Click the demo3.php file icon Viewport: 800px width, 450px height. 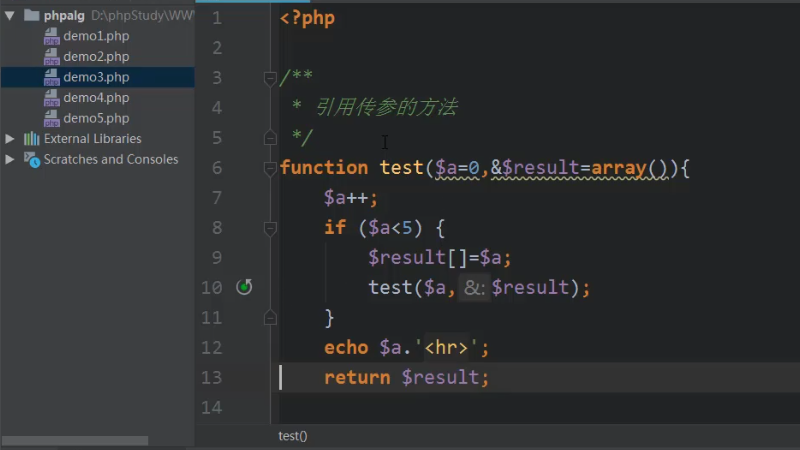pyautogui.click(x=51, y=77)
